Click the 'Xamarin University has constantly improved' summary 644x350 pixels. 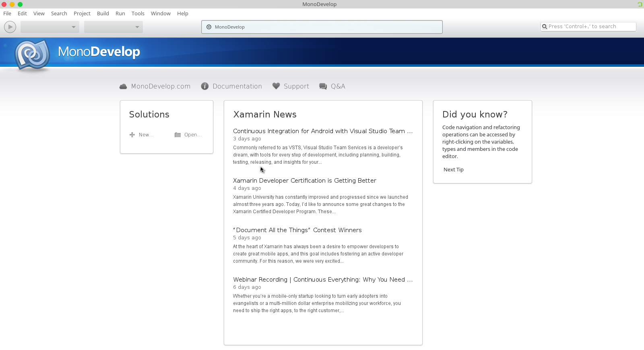pyautogui.click(x=320, y=204)
